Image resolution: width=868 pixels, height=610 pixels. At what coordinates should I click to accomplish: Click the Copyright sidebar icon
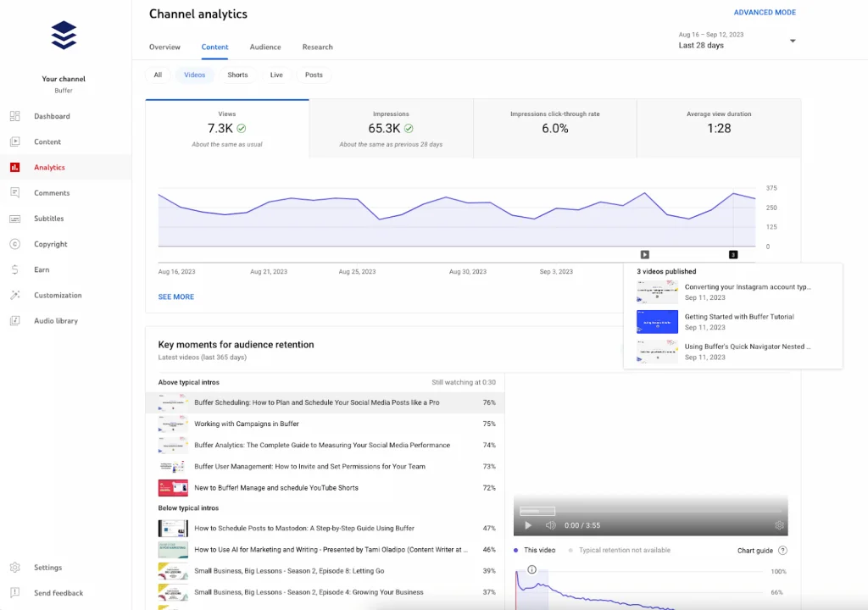15,244
